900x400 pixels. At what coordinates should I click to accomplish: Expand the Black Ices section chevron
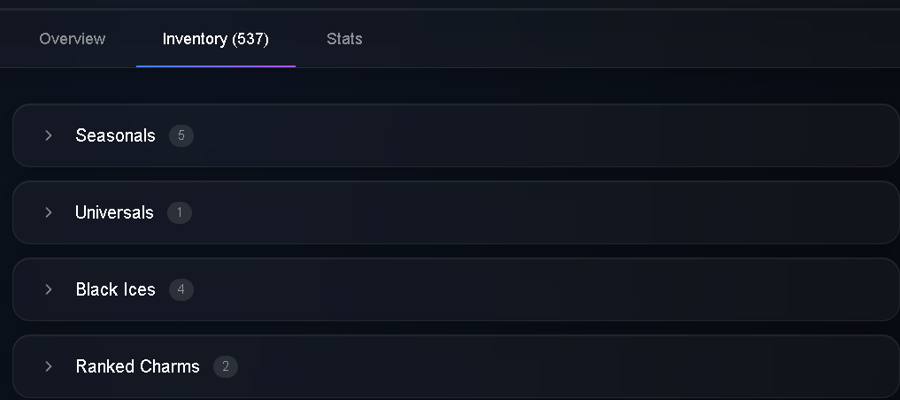49,289
